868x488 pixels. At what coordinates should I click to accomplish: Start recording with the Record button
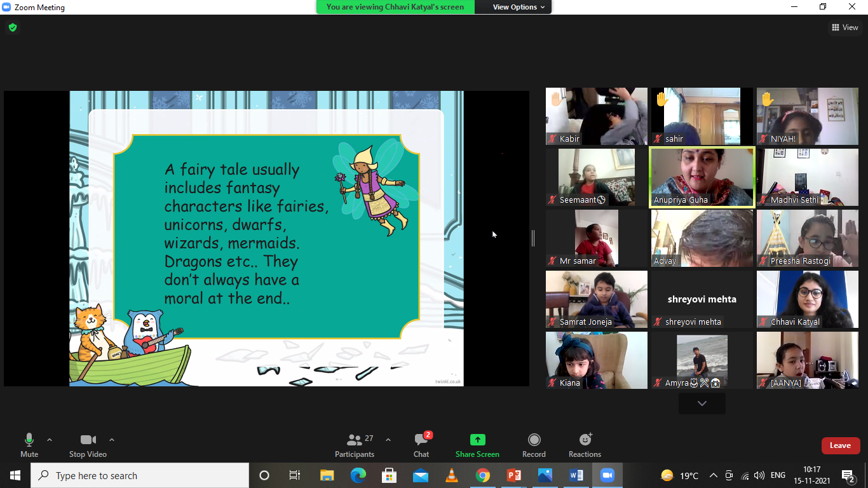534,445
